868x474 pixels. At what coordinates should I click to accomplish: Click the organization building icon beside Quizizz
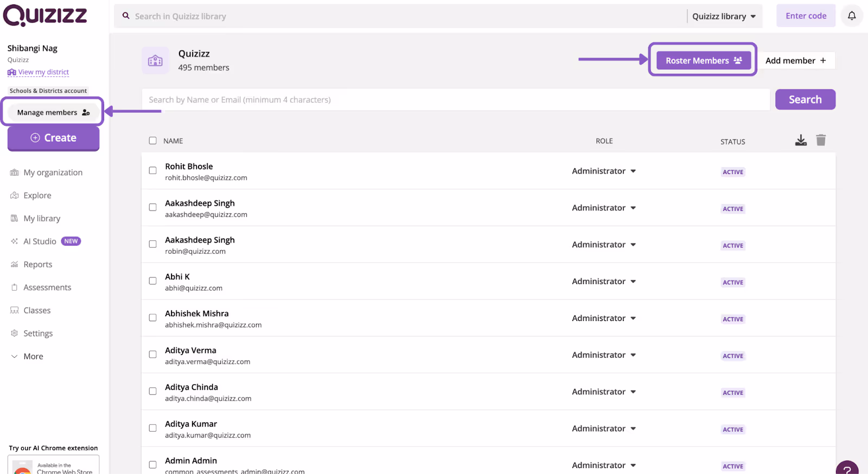click(x=155, y=60)
